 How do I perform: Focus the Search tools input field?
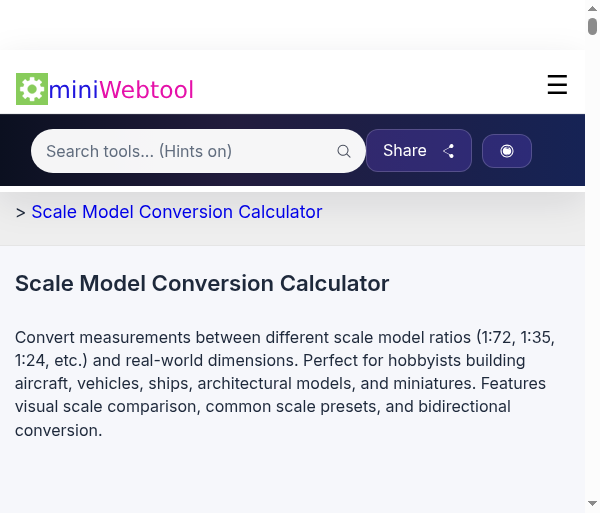click(x=185, y=151)
